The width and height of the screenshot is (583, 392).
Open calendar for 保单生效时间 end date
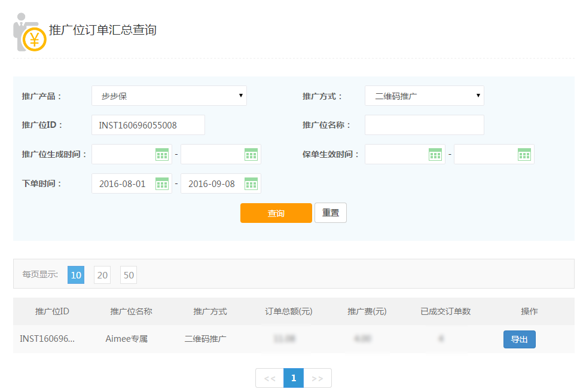click(x=524, y=155)
